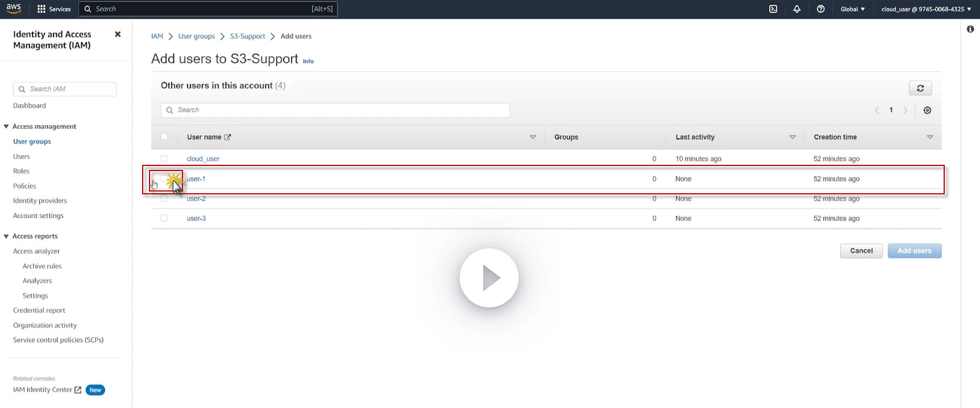Check the user-1 checkbox

[164, 178]
